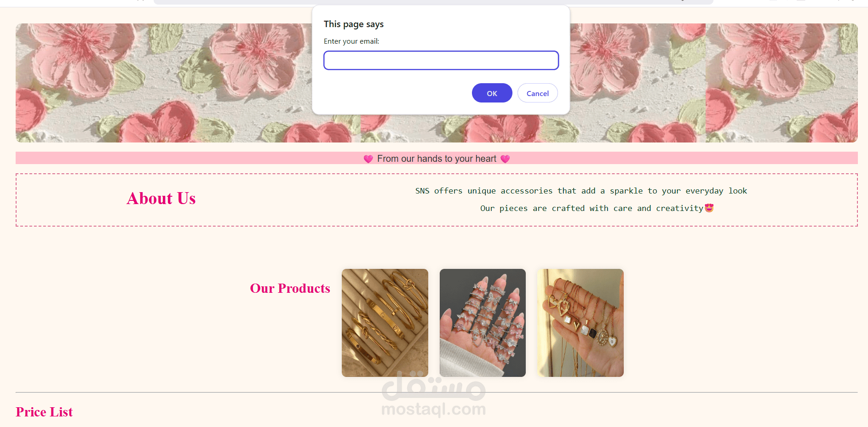This screenshot has width=868, height=427.
Task: Open the gold bracelets product image
Action: click(385, 323)
